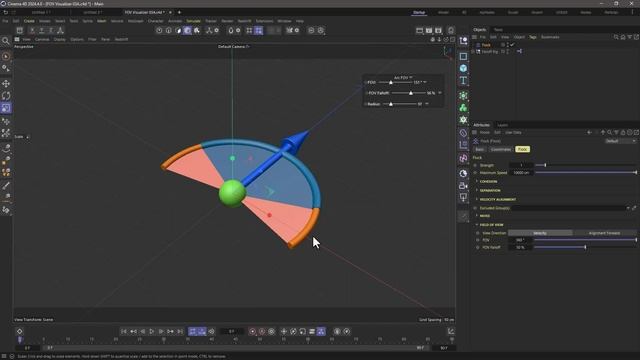Screen dimensions: 640x360
Task: Click the Timeline curve icon at right
Action: point(451,331)
